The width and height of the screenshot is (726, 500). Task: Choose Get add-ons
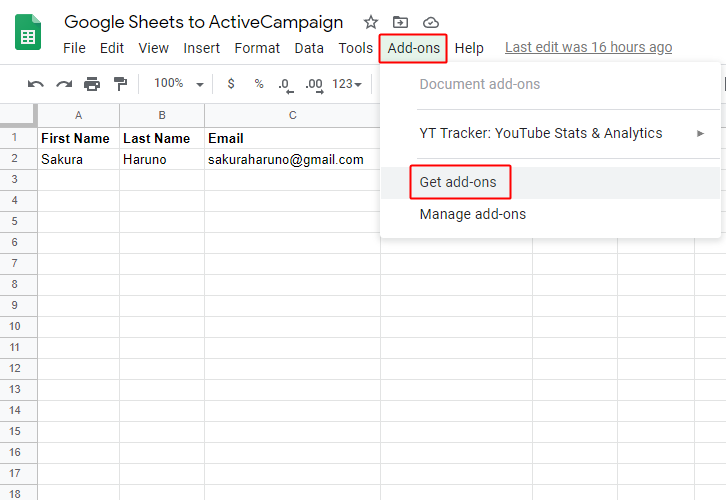tap(550, 182)
